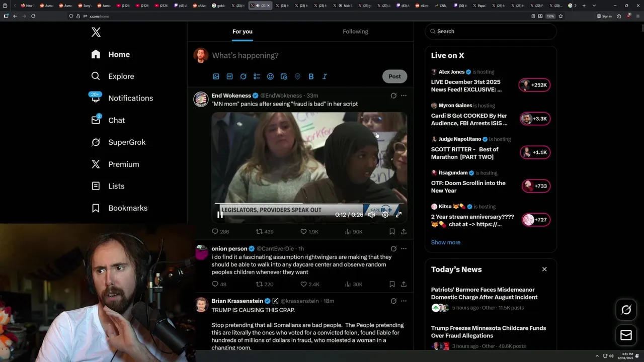Open more options on End Wokeness post
This screenshot has height=362, width=644.
(404, 96)
